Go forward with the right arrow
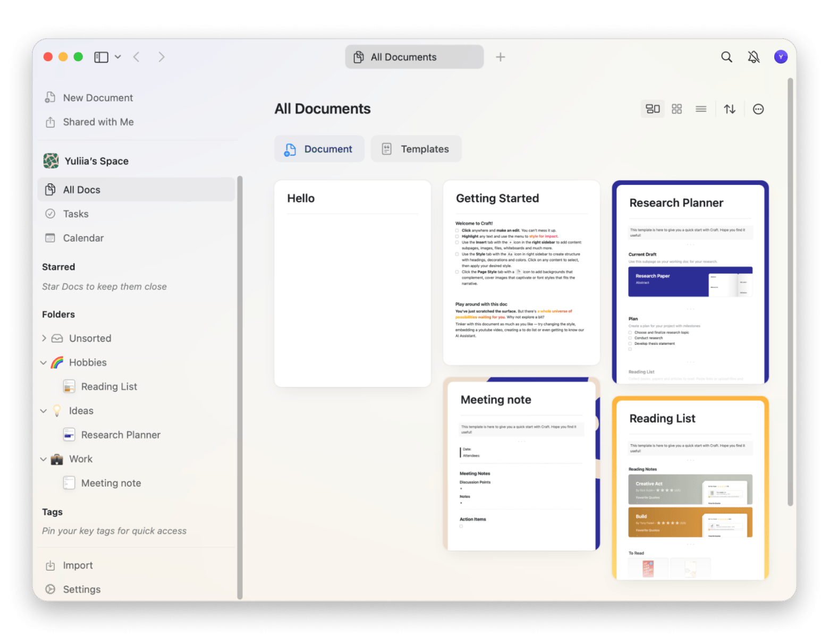 (161, 57)
